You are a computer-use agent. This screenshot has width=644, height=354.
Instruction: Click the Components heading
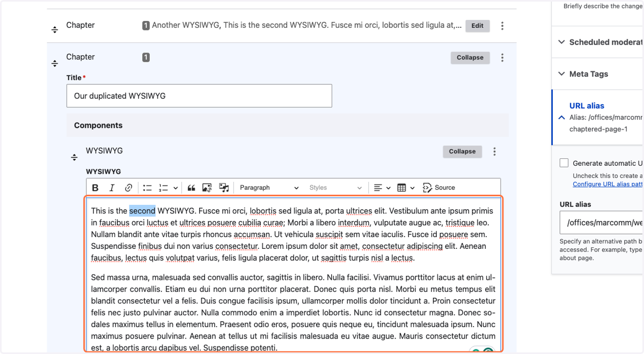coord(98,126)
